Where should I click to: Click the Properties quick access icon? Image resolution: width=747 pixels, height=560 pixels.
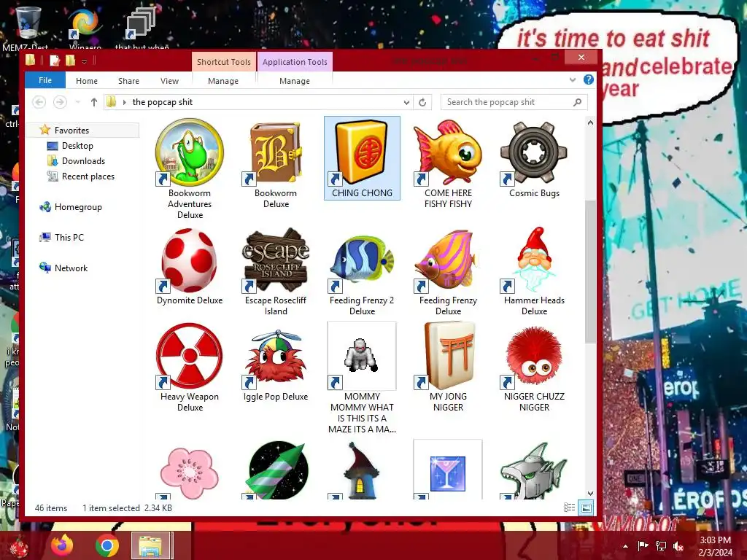(55, 61)
